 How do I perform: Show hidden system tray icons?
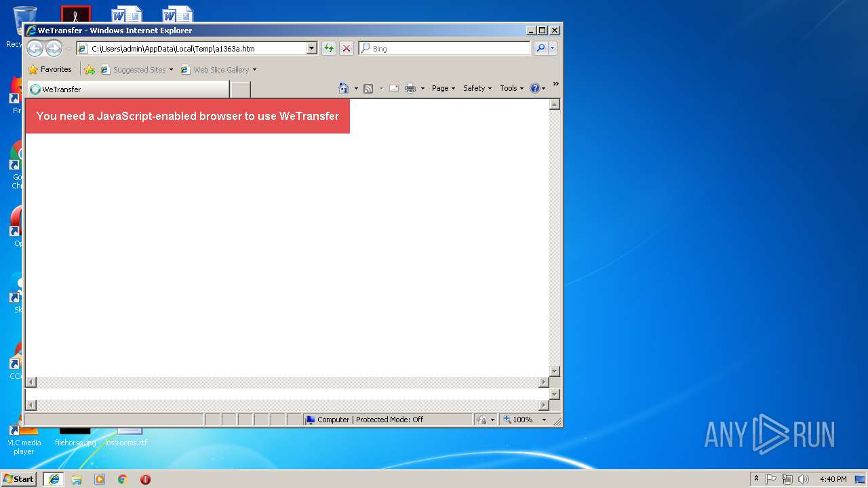[x=757, y=479]
